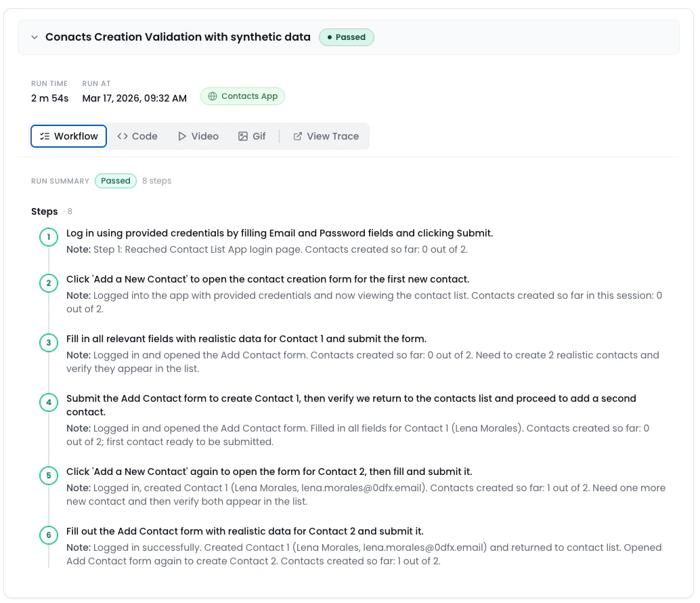The height and width of the screenshot is (603, 700).
Task: Click the 'RUN AT' label
Action: (x=96, y=83)
